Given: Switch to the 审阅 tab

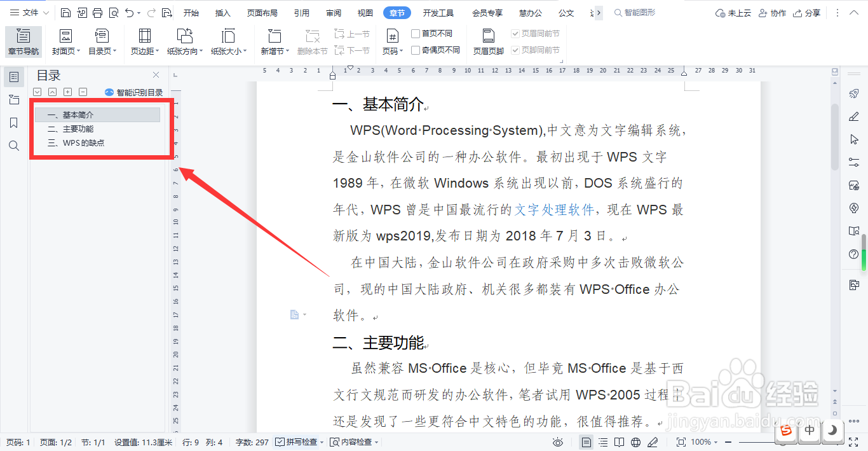Looking at the screenshot, I should click(334, 13).
